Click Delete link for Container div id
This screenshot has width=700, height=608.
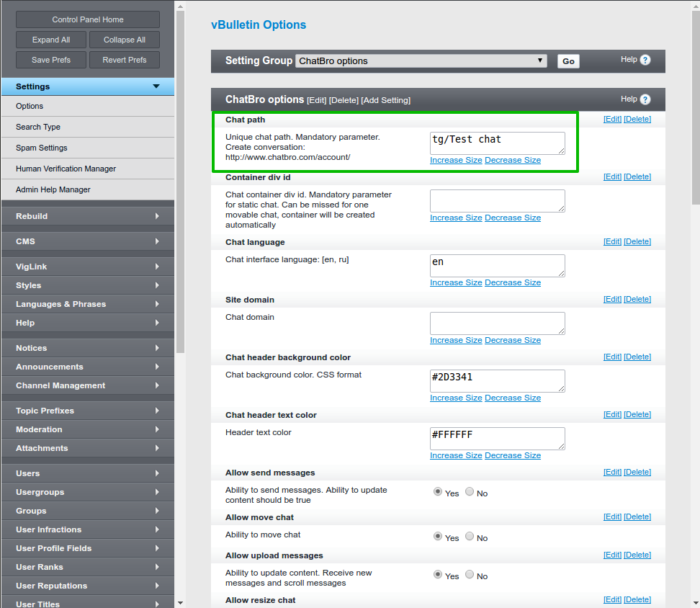click(637, 176)
